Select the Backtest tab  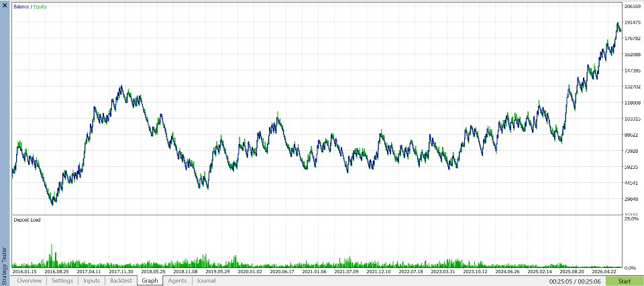coord(121,281)
